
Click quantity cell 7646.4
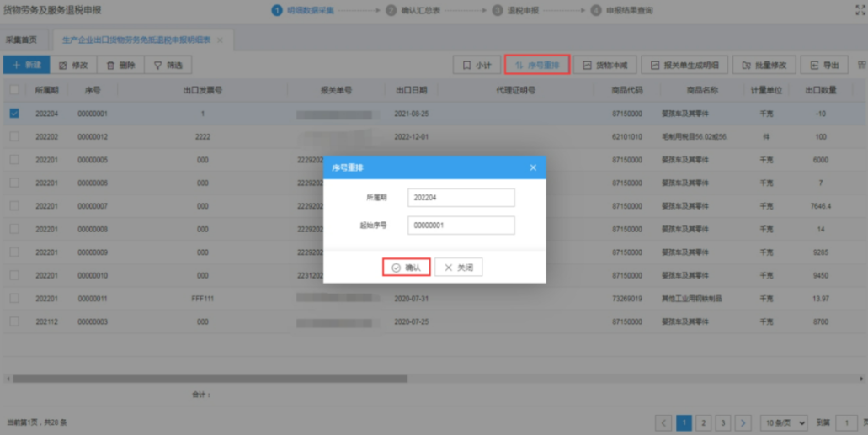pyautogui.click(x=820, y=206)
